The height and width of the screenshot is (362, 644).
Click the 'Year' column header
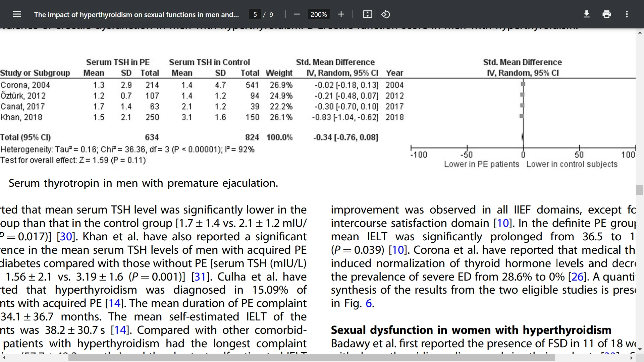pos(394,73)
